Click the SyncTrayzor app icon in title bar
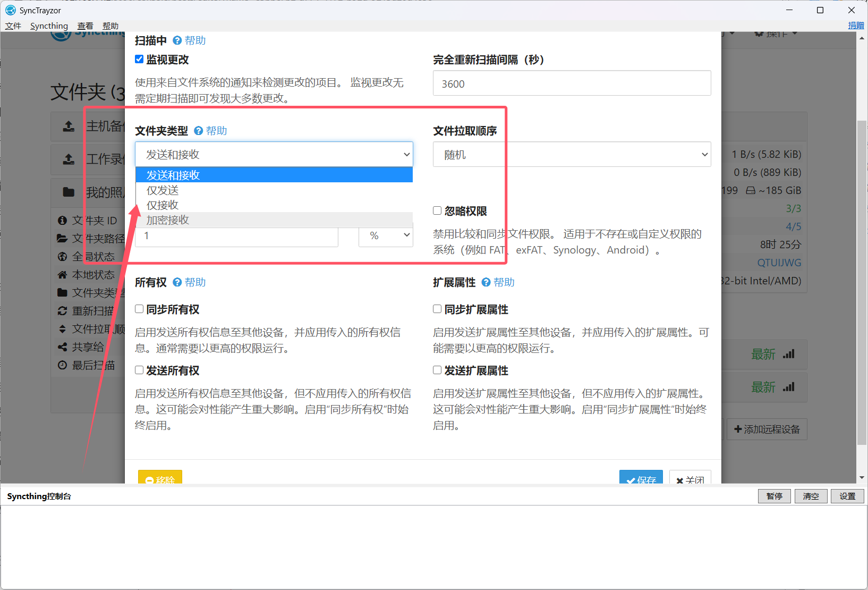The width and height of the screenshot is (868, 590). coord(10,10)
